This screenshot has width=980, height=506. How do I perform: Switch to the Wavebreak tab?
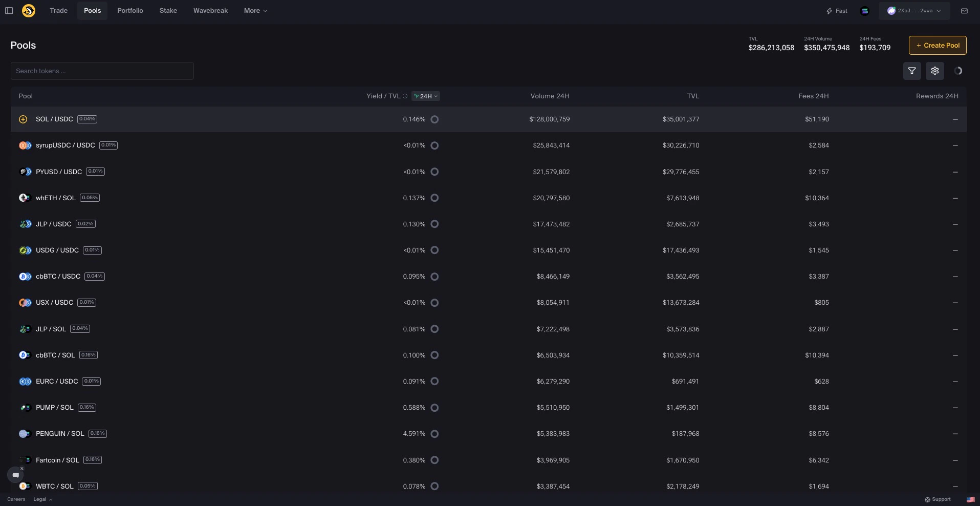point(210,11)
